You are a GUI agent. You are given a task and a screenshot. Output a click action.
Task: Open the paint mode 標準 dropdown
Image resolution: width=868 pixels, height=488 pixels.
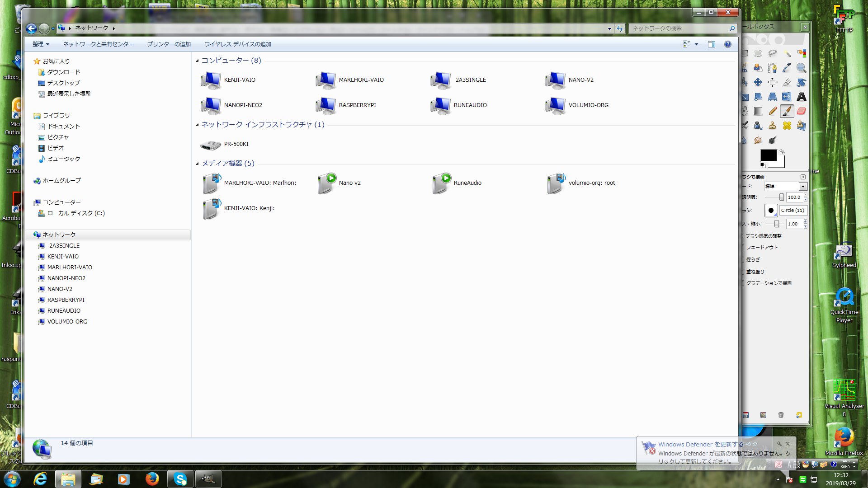click(803, 187)
